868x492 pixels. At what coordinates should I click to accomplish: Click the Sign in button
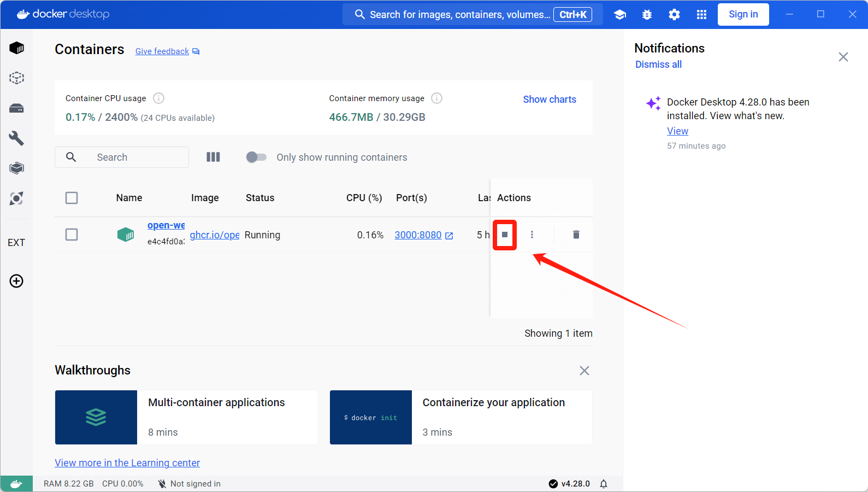click(743, 15)
